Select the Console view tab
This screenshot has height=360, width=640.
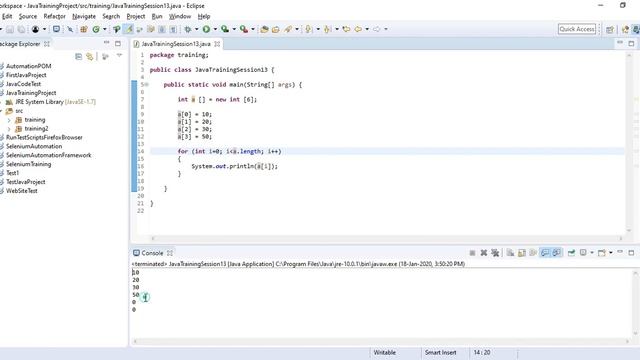152,253
